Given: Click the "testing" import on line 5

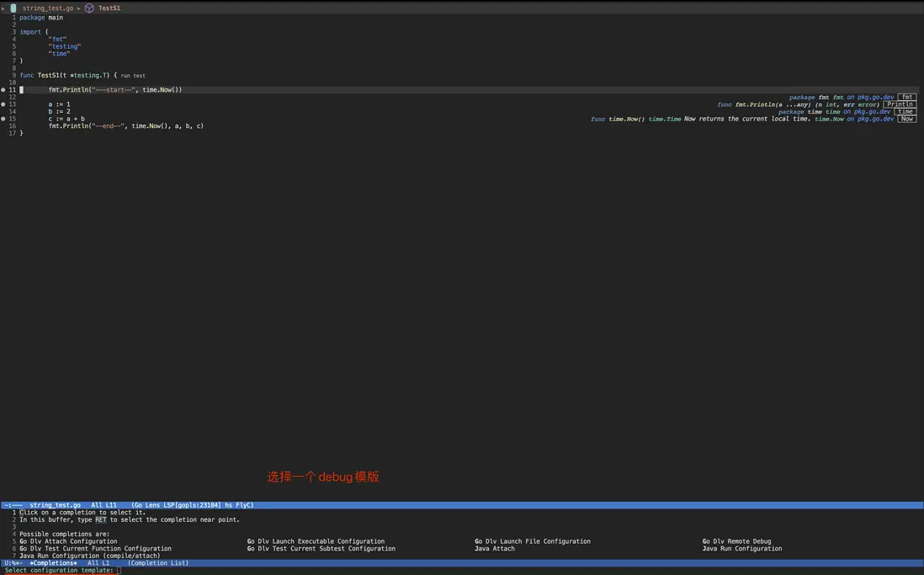Looking at the screenshot, I should click(x=64, y=46).
